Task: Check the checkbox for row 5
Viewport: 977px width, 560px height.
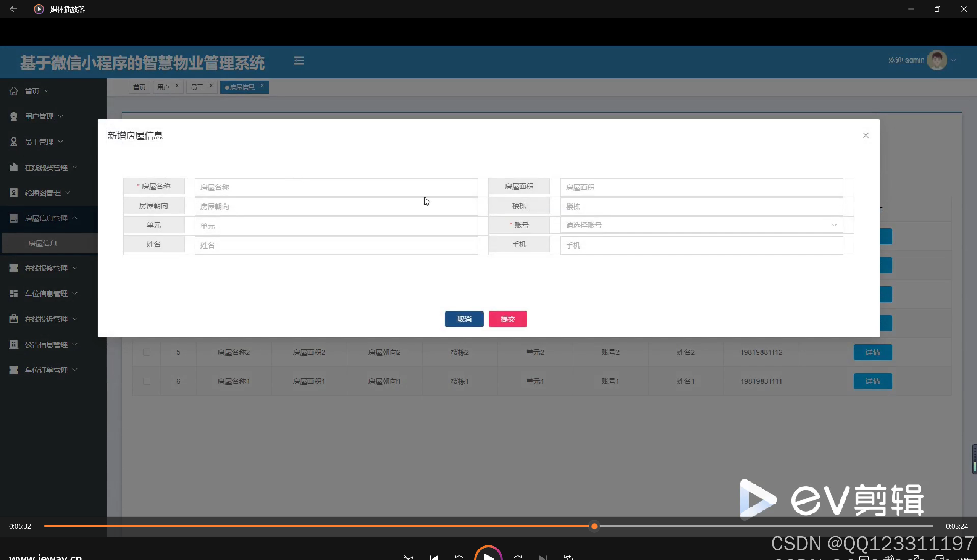Action: coord(147,352)
